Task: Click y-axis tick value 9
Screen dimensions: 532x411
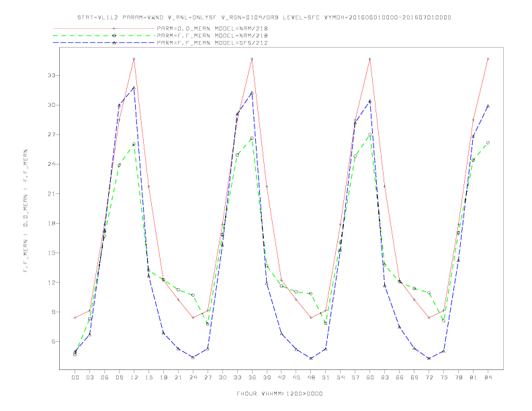Action: click(54, 312)
